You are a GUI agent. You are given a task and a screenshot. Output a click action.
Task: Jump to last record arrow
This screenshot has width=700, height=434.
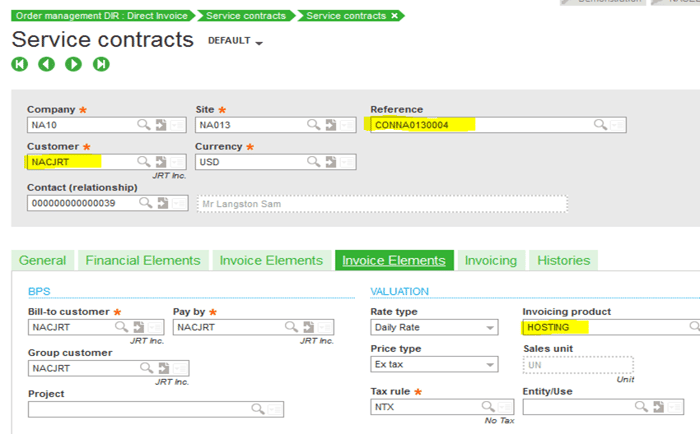(101, 64)
